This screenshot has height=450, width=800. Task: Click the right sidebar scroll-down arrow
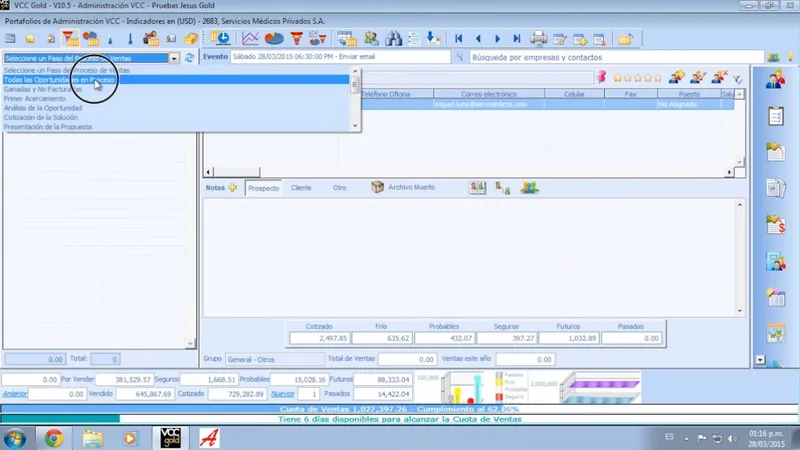760,360
